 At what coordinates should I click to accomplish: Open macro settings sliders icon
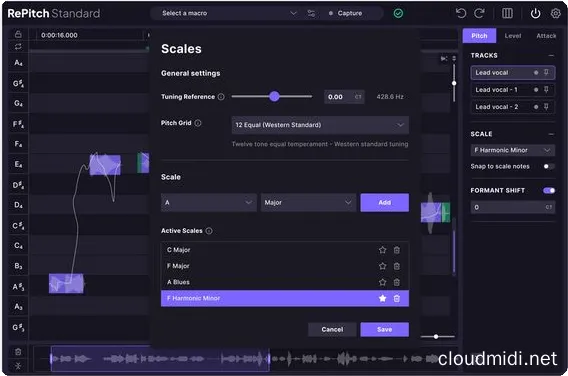pyautogui.click(x=311, y=13)
